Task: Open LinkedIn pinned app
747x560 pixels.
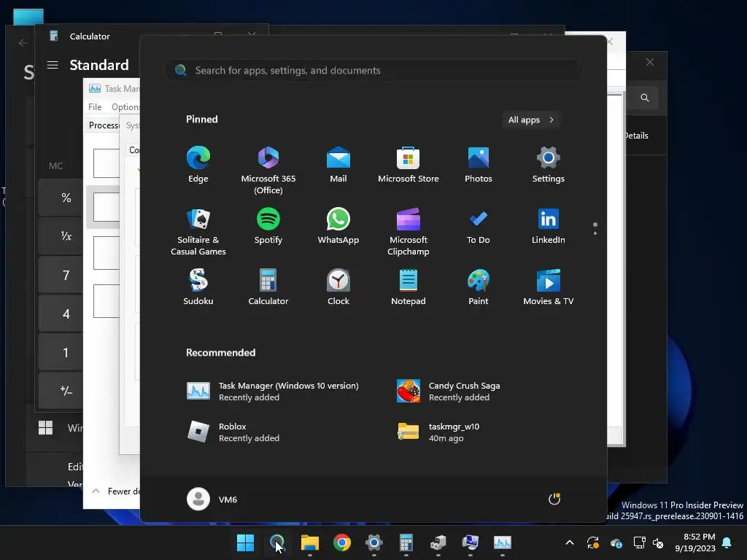Action: (549, 226)
